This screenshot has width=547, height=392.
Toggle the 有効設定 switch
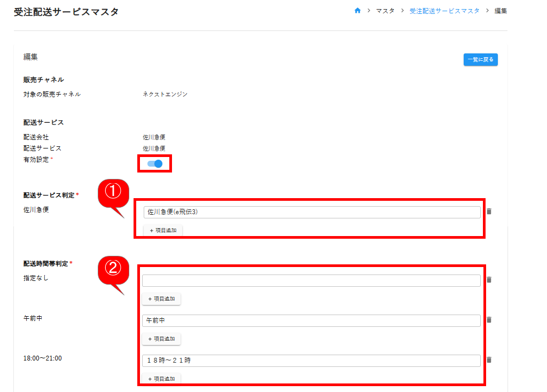(155, 163)
